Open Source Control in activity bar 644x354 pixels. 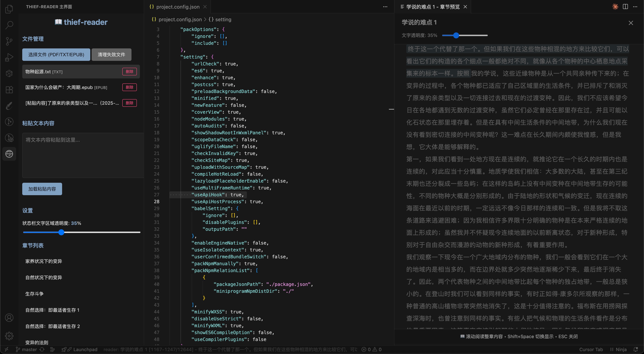click(x=9, y=41)
